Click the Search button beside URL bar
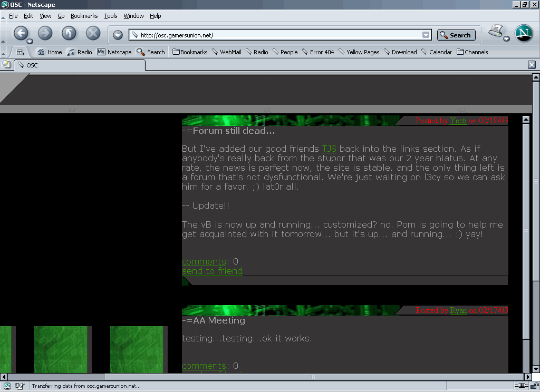Image resolution: width=540 pixels, height=392 pixels. tap(456, 35)
